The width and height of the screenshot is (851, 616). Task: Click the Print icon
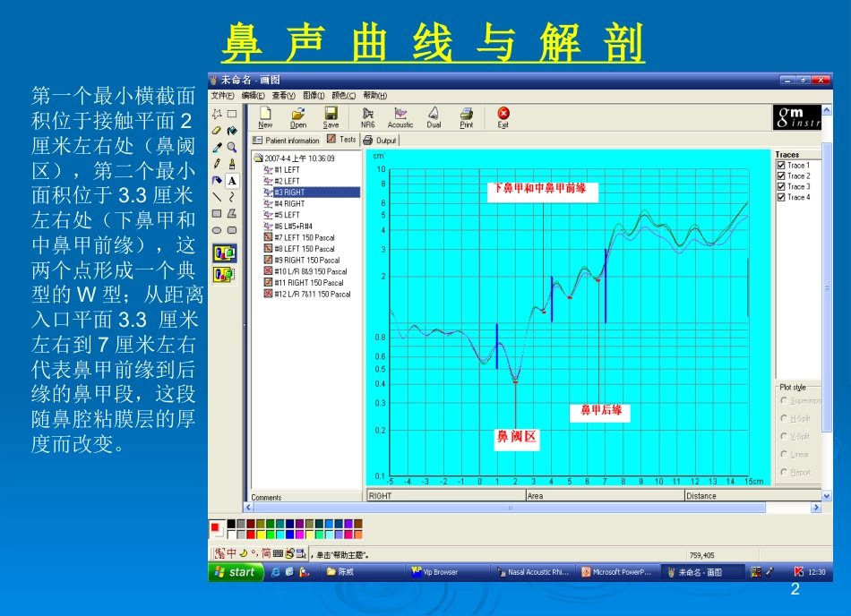[x=466, y=114]
